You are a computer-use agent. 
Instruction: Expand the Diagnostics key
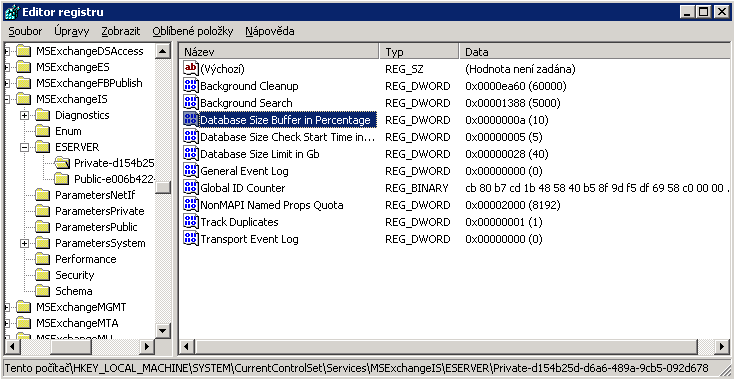(24, 115)
